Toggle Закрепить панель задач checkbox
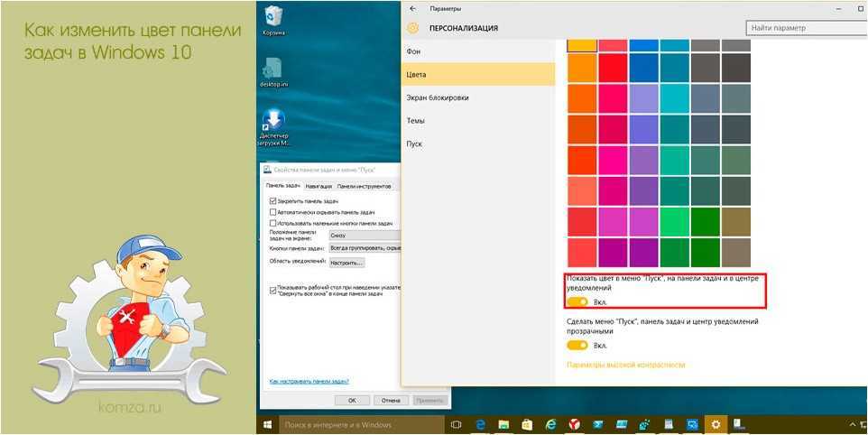 click(272, 201)
